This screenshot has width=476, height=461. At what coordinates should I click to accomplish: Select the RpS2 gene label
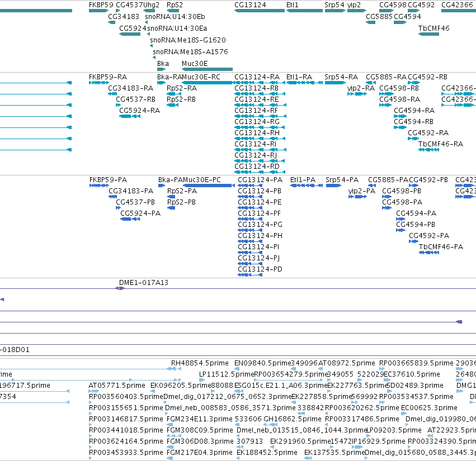pos(175,5)
